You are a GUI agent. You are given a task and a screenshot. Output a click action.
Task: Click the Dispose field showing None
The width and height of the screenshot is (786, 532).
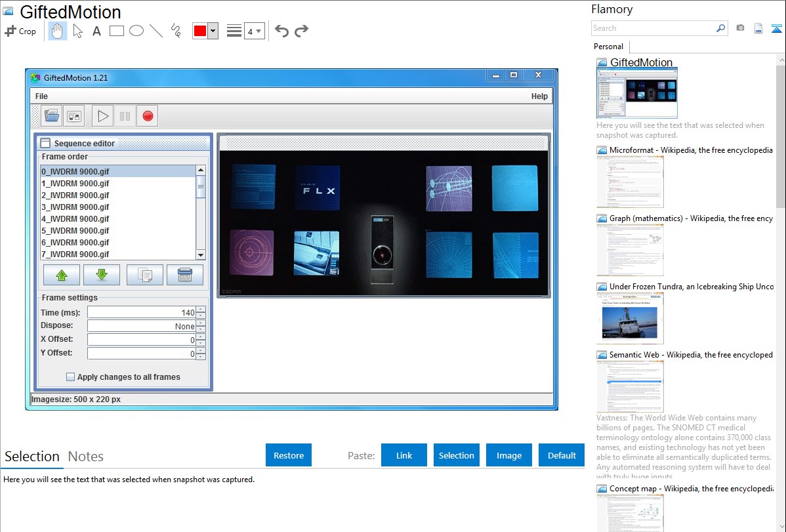142,326
